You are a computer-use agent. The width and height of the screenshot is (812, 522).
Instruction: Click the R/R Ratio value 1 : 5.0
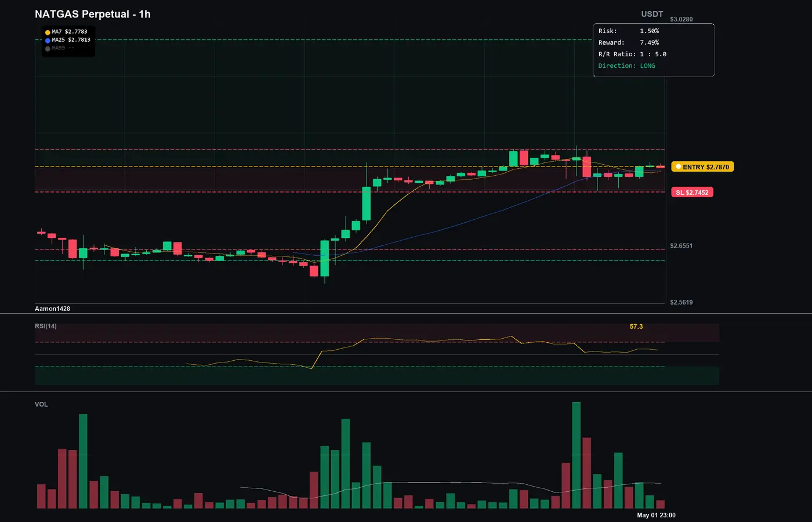point(653,54)
